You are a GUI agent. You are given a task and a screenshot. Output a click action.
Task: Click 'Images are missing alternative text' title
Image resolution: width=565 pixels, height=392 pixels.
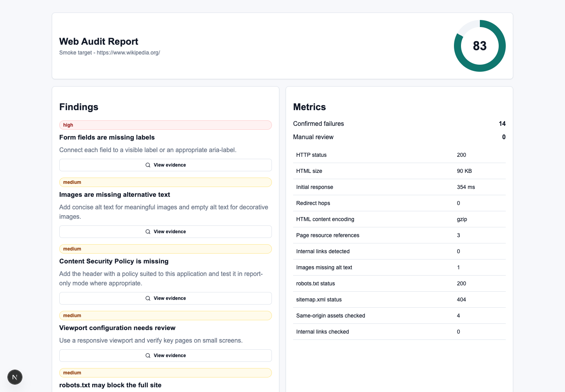click(115, 194)
